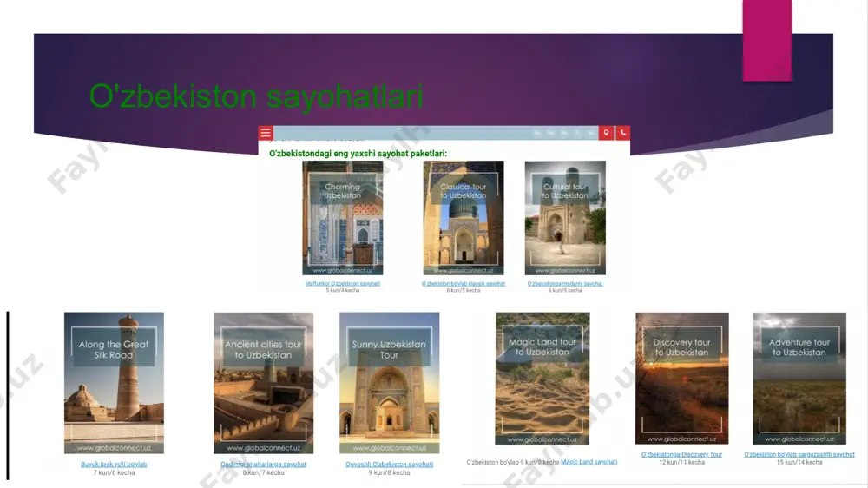Click the text O'zbekiston bo'ylab 9 kun/8 kecha
Viewport: 868px width, 488px height.
pos(513,462)
